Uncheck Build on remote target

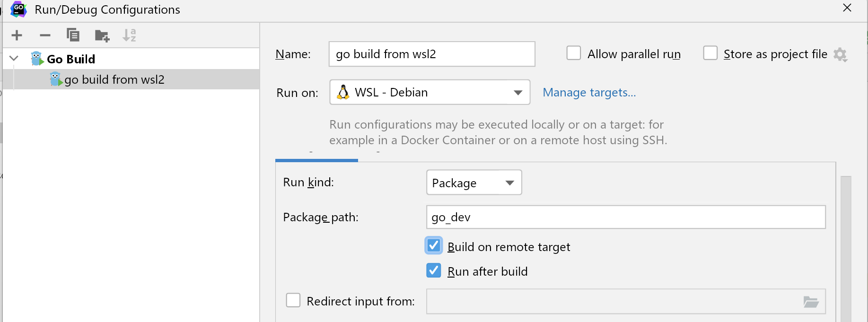(x=434, y=245)
